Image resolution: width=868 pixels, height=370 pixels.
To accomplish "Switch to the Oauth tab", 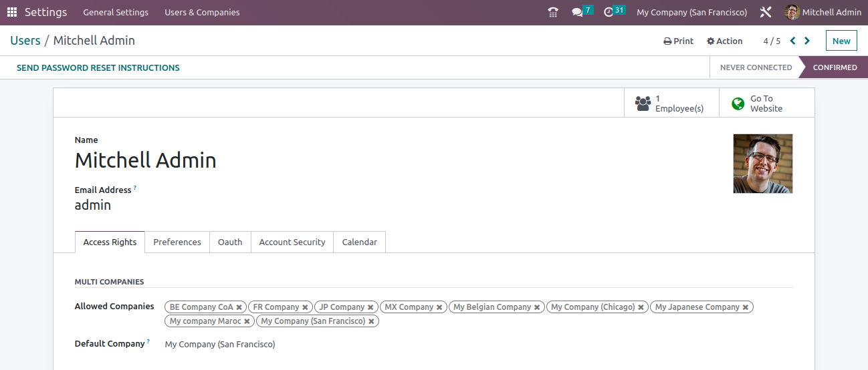I will point(230,242).
